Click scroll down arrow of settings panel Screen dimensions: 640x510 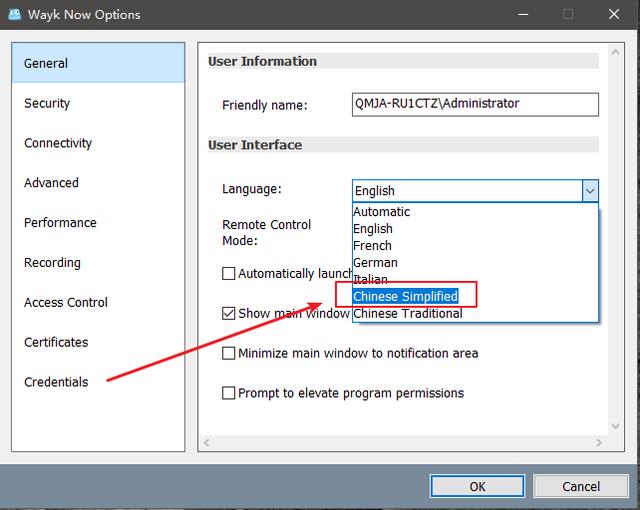(616, 426)
